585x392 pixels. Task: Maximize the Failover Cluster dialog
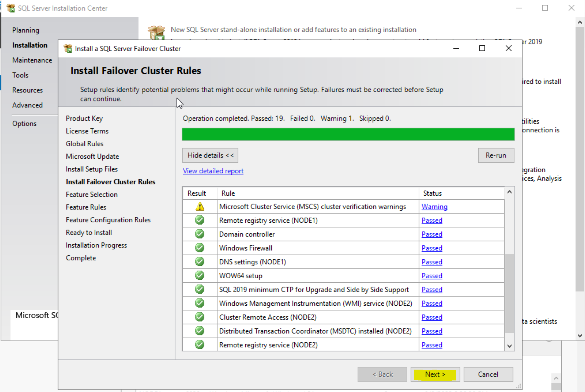[x=482, y=48]
